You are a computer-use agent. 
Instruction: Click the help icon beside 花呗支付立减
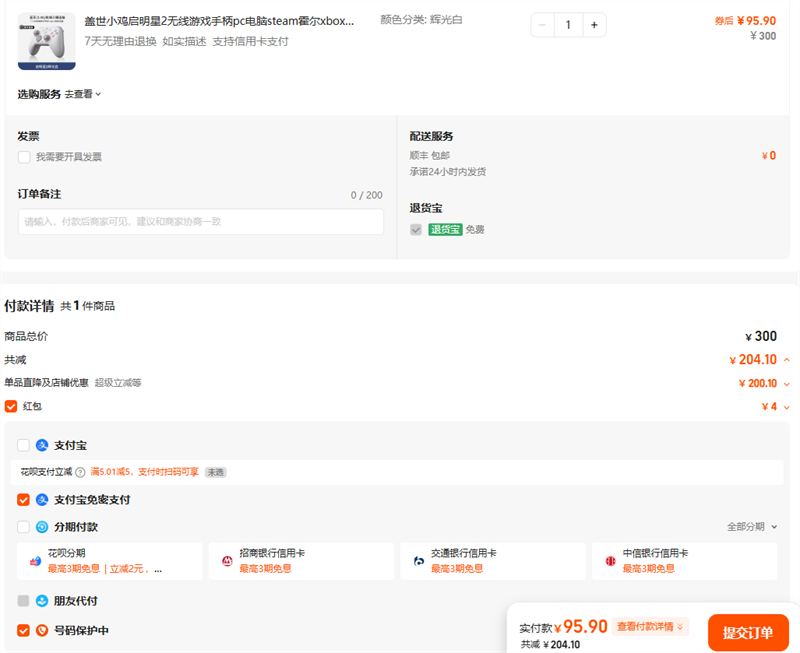coord(80,472)
